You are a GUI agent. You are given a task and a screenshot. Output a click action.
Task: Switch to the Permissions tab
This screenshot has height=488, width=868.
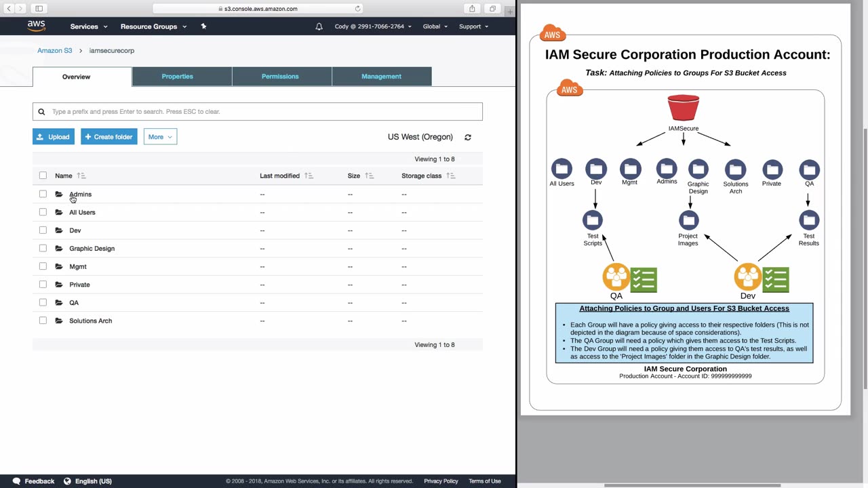pyautogui.click(x=282, y=77)
